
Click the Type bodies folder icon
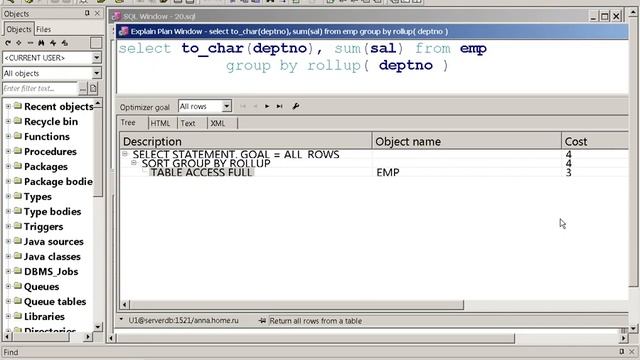(x=18, y=211)
